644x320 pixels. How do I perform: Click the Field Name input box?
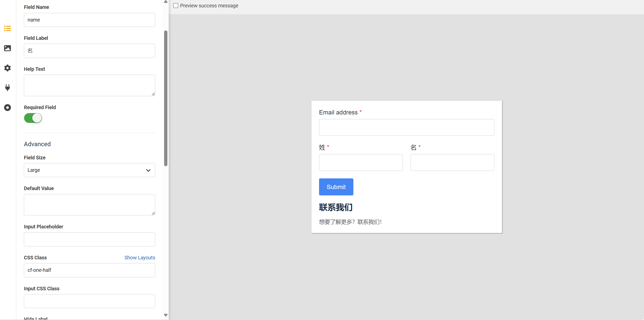point(89,20)
